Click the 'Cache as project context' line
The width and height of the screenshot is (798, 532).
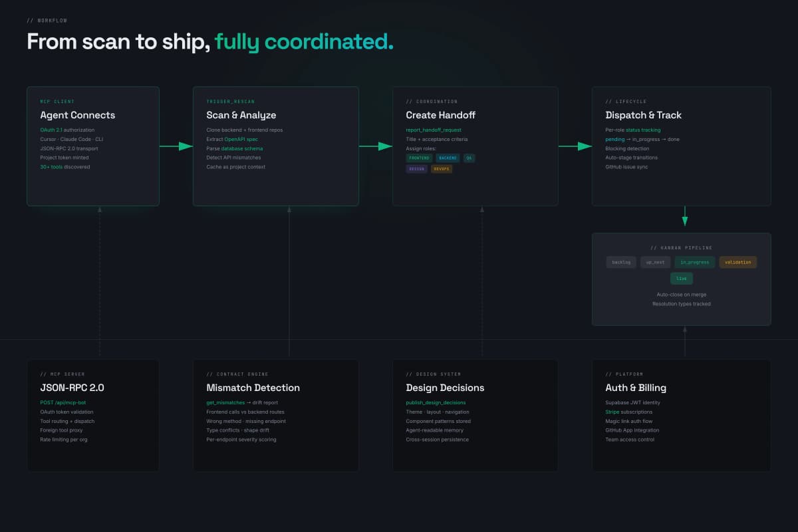[236, 167]
